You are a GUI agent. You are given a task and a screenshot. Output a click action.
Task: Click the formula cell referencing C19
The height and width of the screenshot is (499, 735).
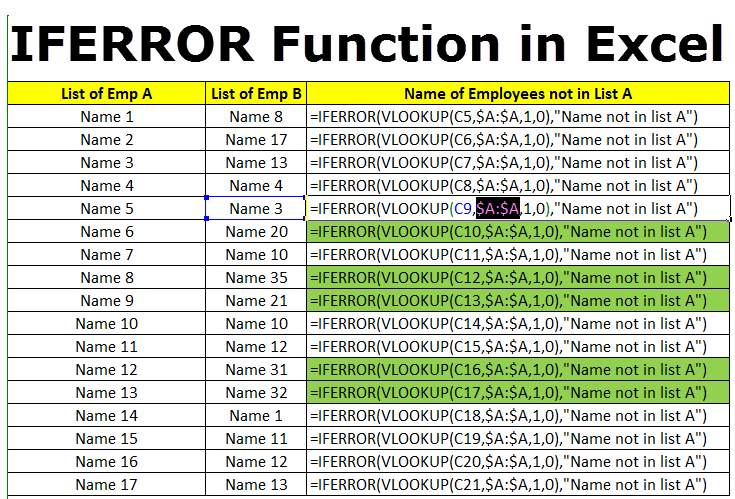[518, 438]
